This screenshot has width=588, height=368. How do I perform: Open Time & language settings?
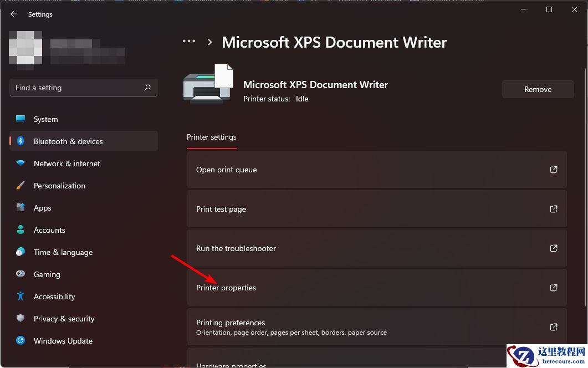click(63, 252)
